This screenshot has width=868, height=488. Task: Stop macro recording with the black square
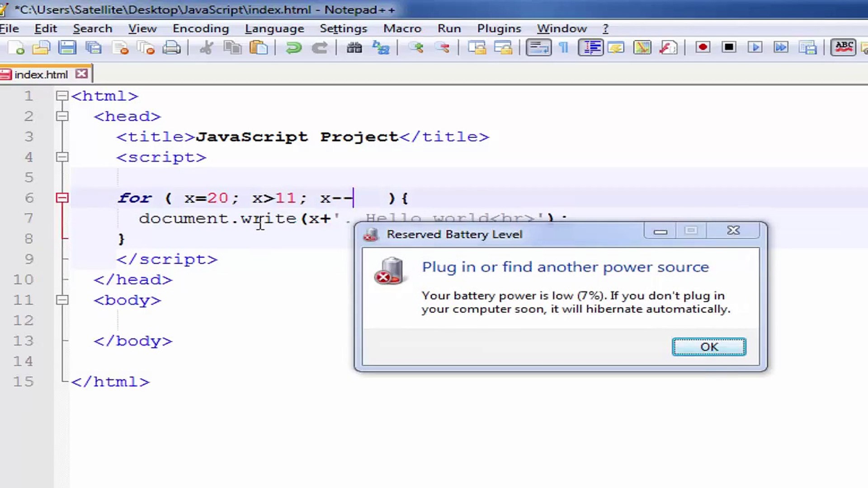pyautogui.click(x=729, y=47)
